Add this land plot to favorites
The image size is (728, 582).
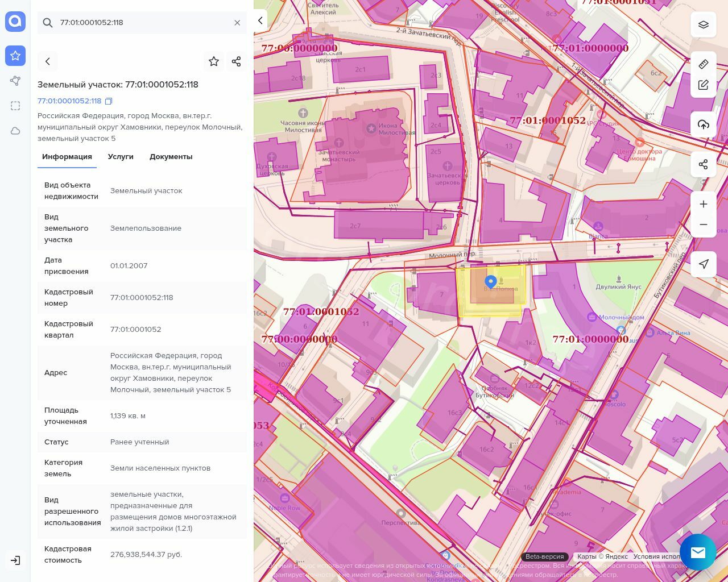[214, 61]
